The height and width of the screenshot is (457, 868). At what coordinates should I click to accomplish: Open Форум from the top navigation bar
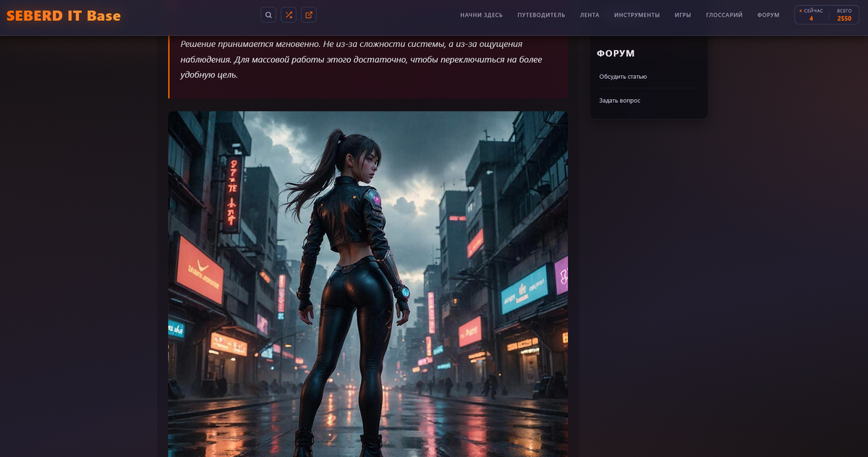[768, 15]
